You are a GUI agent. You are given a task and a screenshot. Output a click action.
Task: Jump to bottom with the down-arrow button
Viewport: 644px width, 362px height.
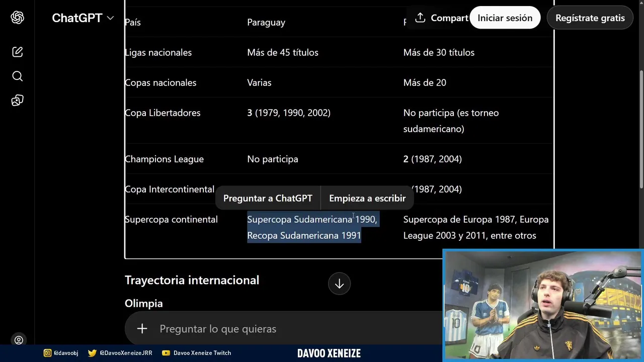click(339, 284)
